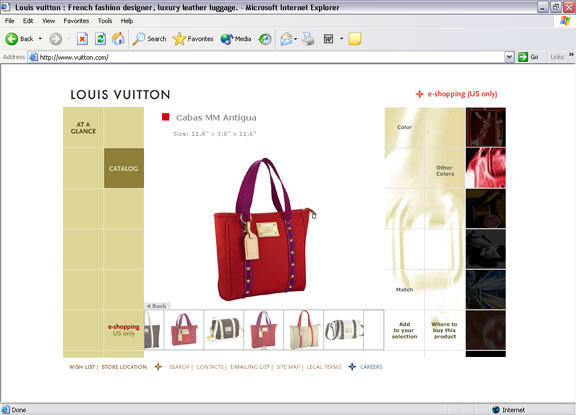This screenshot has height=415, width=576.
Task: Click the Edit with Word icon
Action: (x=328, y=39)
